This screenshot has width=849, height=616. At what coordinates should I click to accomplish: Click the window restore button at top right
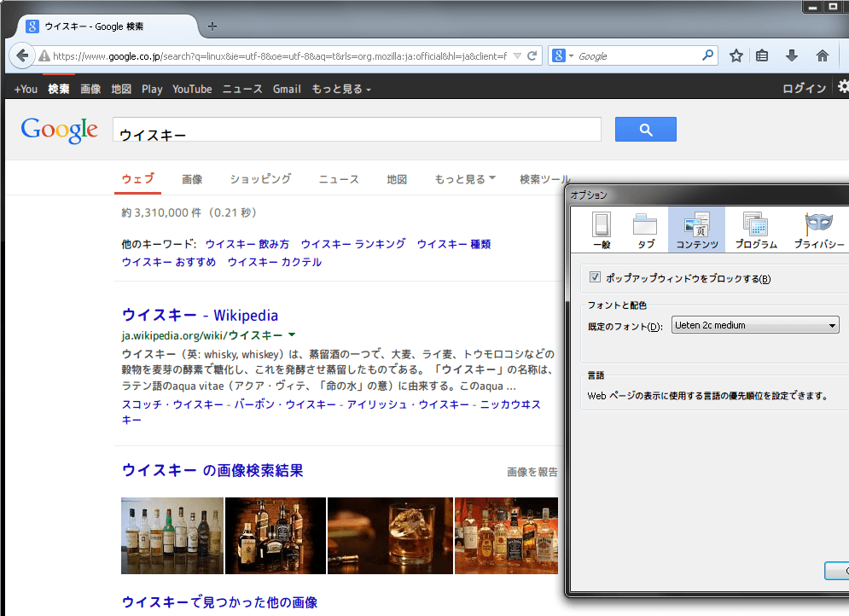pos(834,7)
